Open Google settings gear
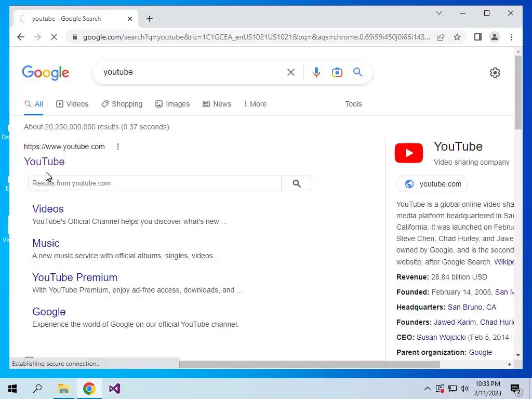 point(495,73)
